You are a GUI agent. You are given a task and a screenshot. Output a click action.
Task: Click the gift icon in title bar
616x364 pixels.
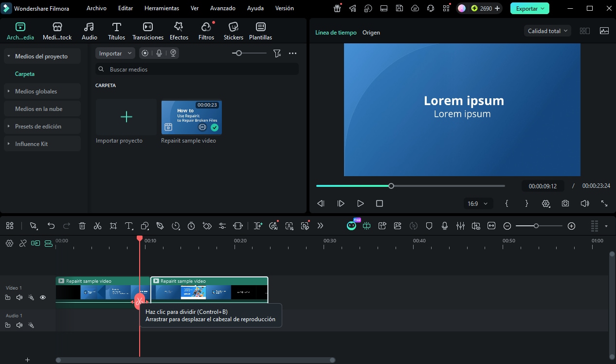click(337, 8)
